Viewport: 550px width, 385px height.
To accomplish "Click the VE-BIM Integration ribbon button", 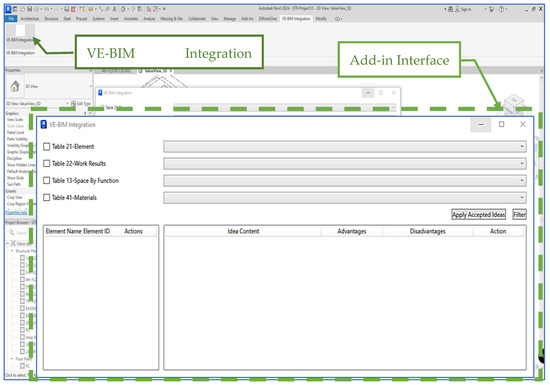I will pos(20,34).
